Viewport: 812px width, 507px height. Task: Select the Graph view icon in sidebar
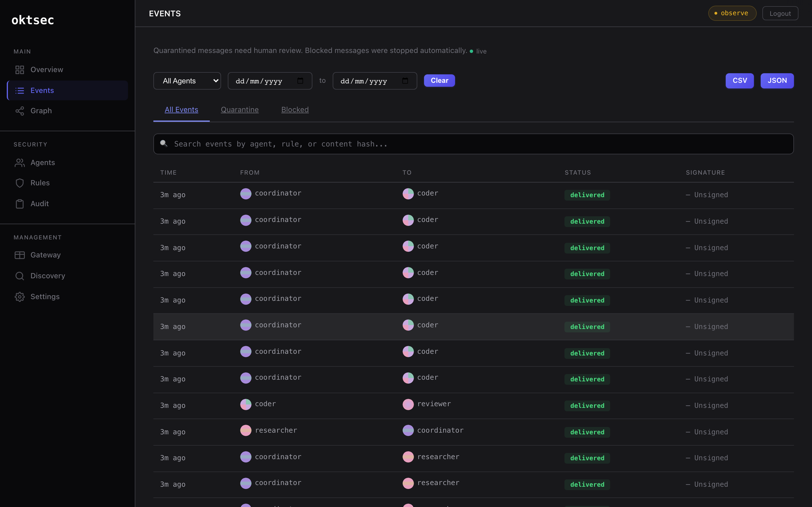[19, 111]
